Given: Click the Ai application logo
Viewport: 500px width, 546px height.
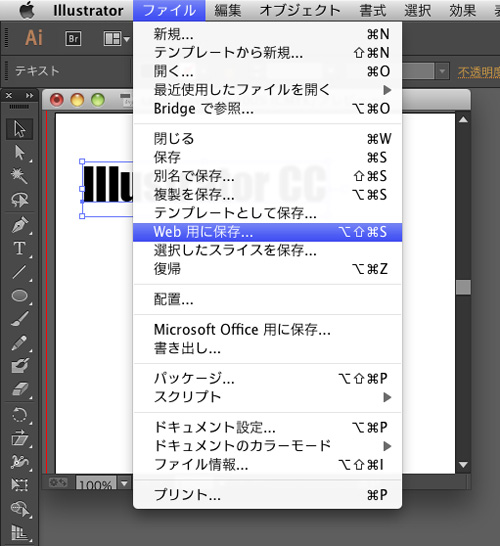Looking at the screenshot, I should (x=34, y=38).
